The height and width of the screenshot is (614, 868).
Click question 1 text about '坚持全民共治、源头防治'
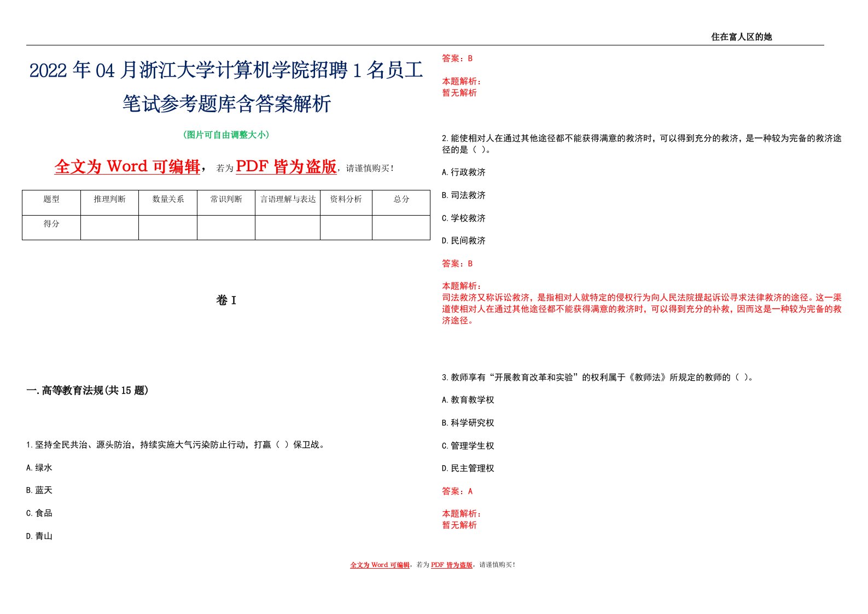(x=177, y=445)
